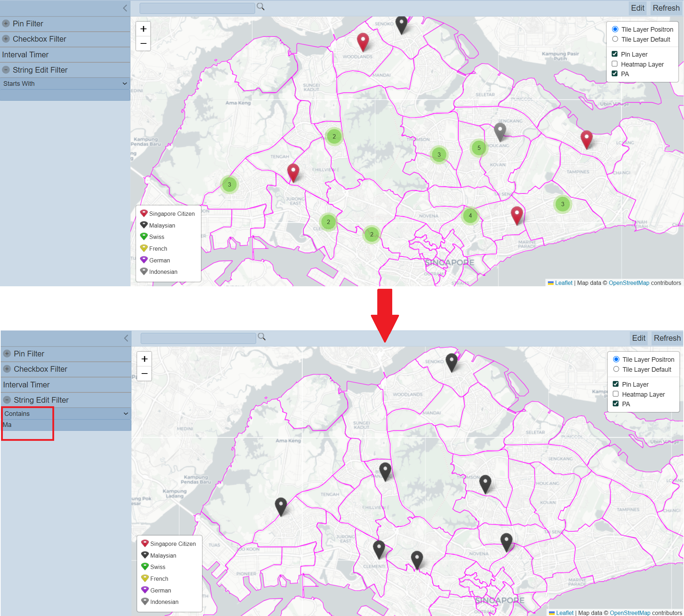This screenshot has height=616, width=684.
Task: Uncheck PA layer in bottom map
Action: pyautogui.click(x=616, y=404)
